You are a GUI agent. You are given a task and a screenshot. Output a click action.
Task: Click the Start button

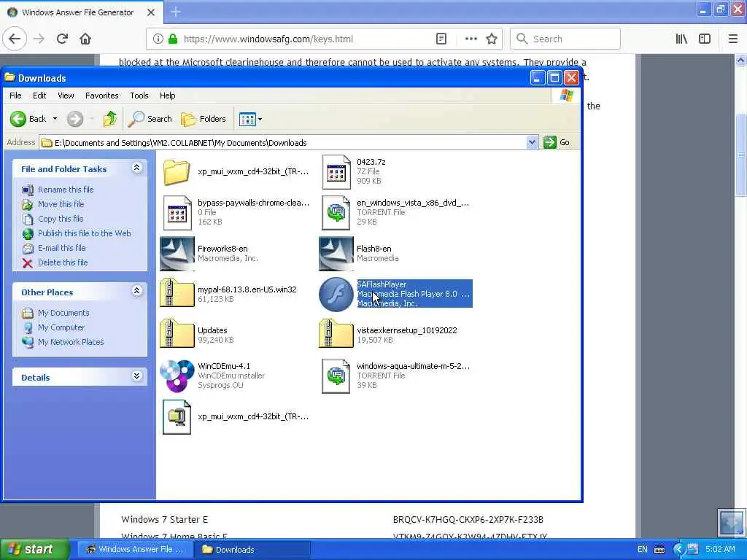pyautogui.click(x=35, y=550)
